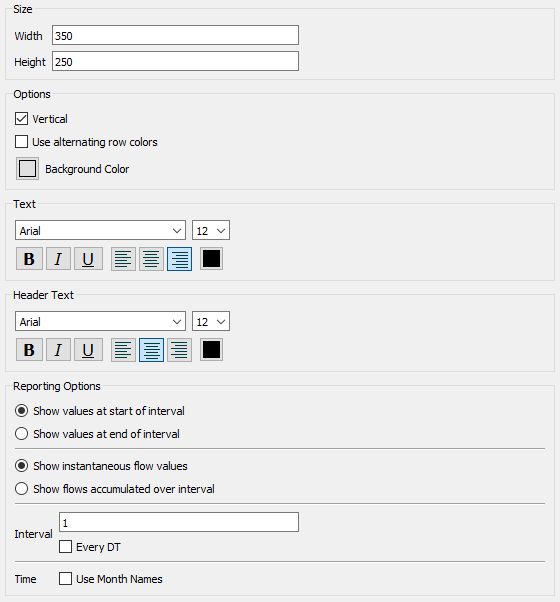Toggle Bold in the Text section
The width and height of the screenshot is (560, 602).
[x=29, y=259]
